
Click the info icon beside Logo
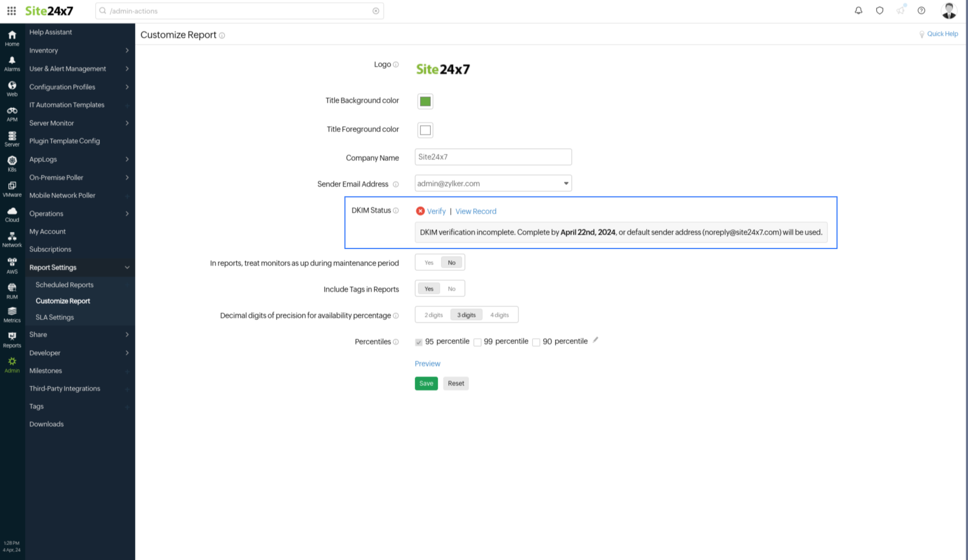coord(396,64)
